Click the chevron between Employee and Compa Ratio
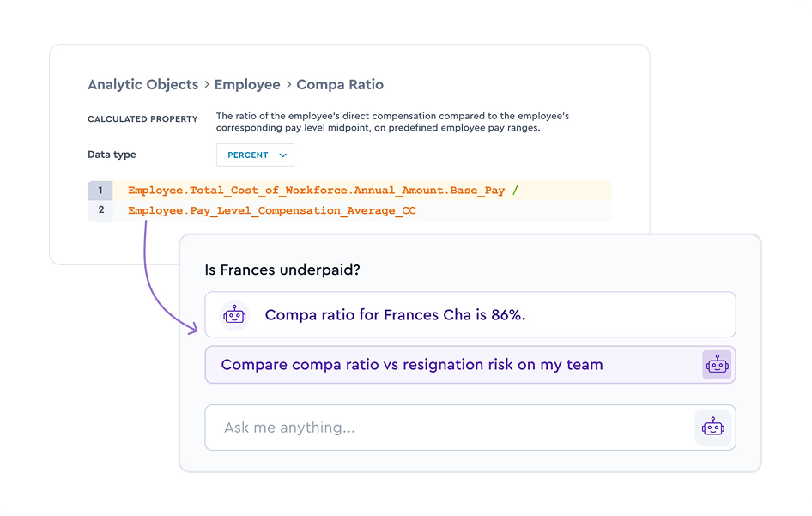 (288, 85)
